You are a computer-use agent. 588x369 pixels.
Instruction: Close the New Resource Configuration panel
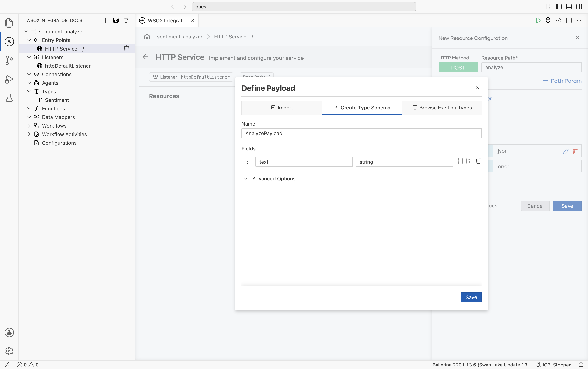[577, 38]
